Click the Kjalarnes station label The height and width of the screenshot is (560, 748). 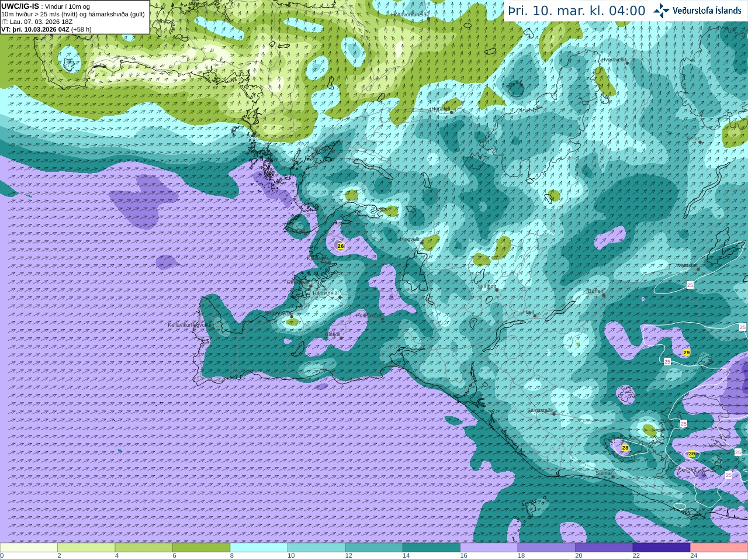[318, 258]
